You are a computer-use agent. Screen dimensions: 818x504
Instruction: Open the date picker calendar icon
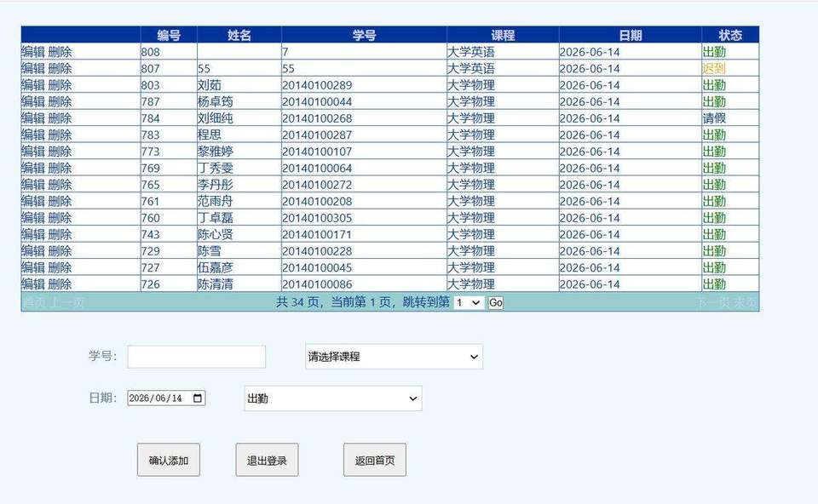pyautogui.click(x=198, y=398)
